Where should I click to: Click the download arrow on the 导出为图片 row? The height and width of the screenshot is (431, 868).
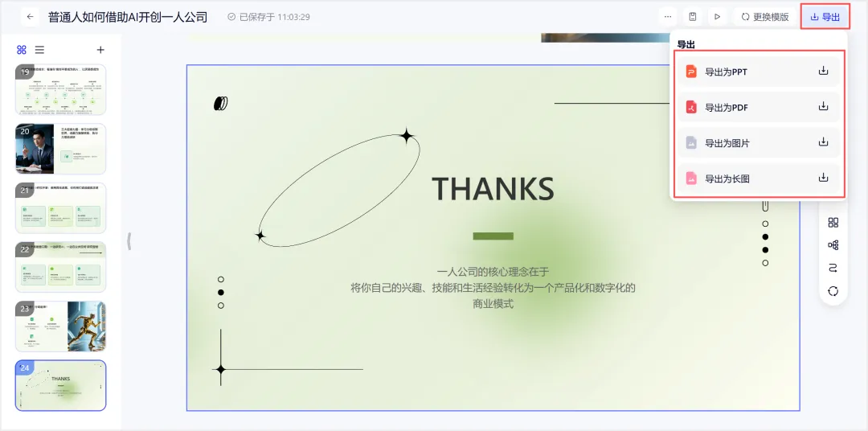pos(823,142)
